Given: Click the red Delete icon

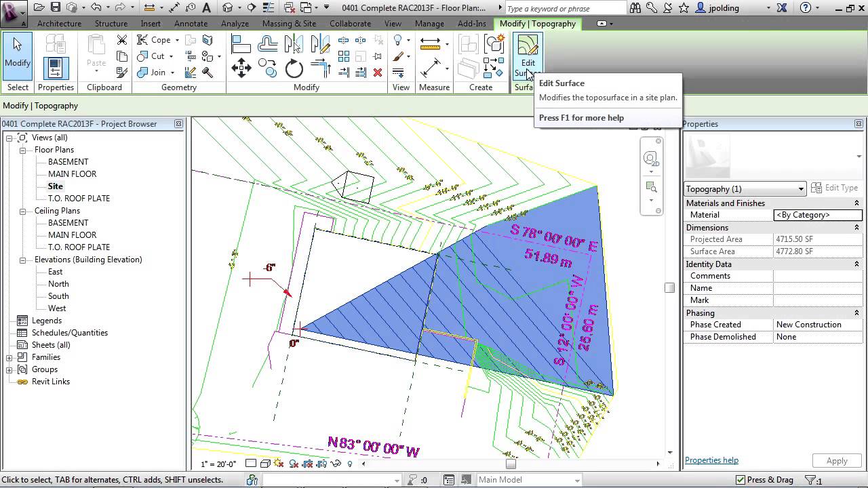Looking at the screenshot, I should click(378, 73).
